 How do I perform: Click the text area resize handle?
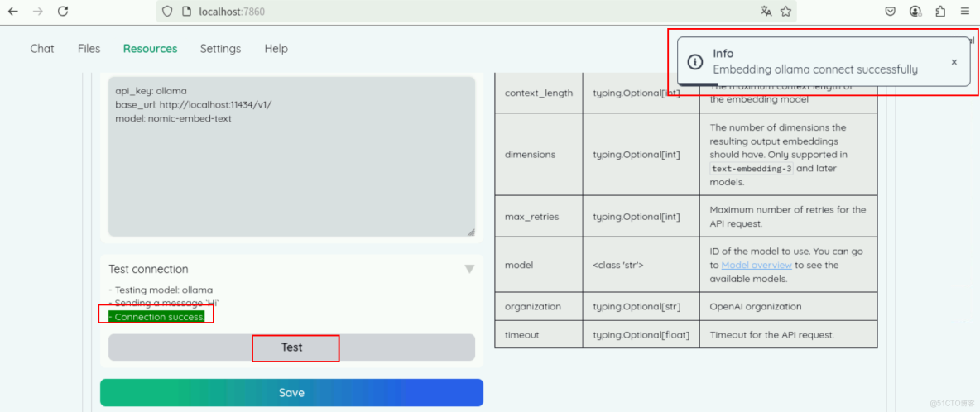(471, 232)
